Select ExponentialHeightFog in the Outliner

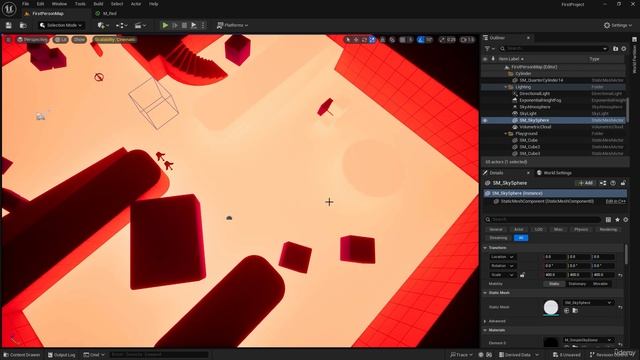540,100
